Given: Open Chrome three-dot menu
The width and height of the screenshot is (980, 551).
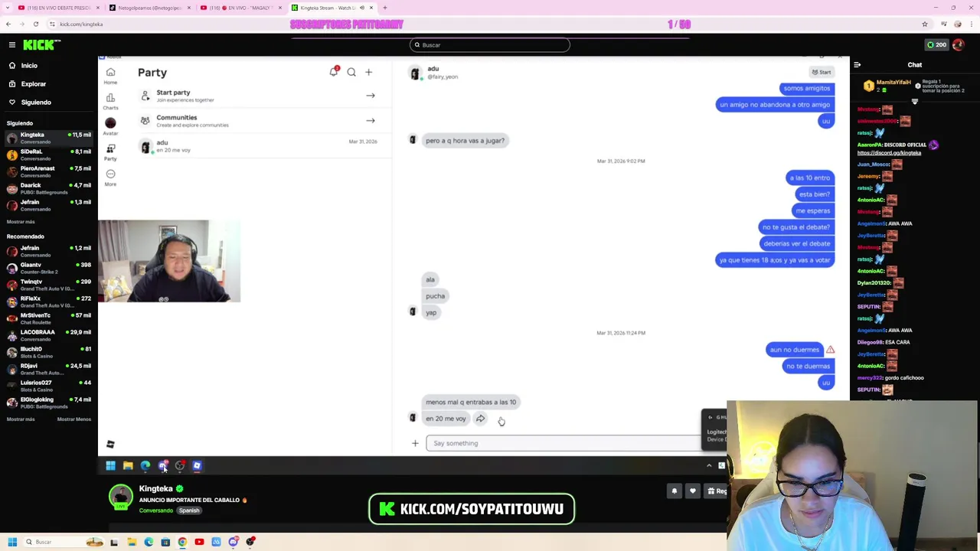Looking at the screenshot, I should tap(971, 24).
